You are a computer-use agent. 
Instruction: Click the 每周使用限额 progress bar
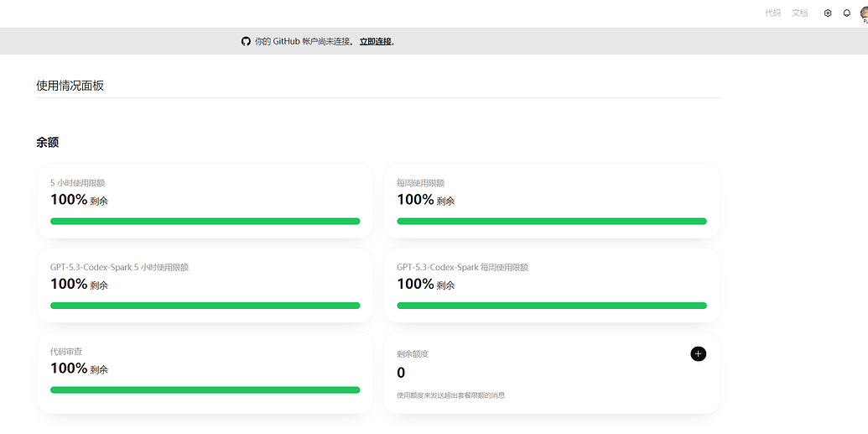pyautogui.click(x=551, y=221)
